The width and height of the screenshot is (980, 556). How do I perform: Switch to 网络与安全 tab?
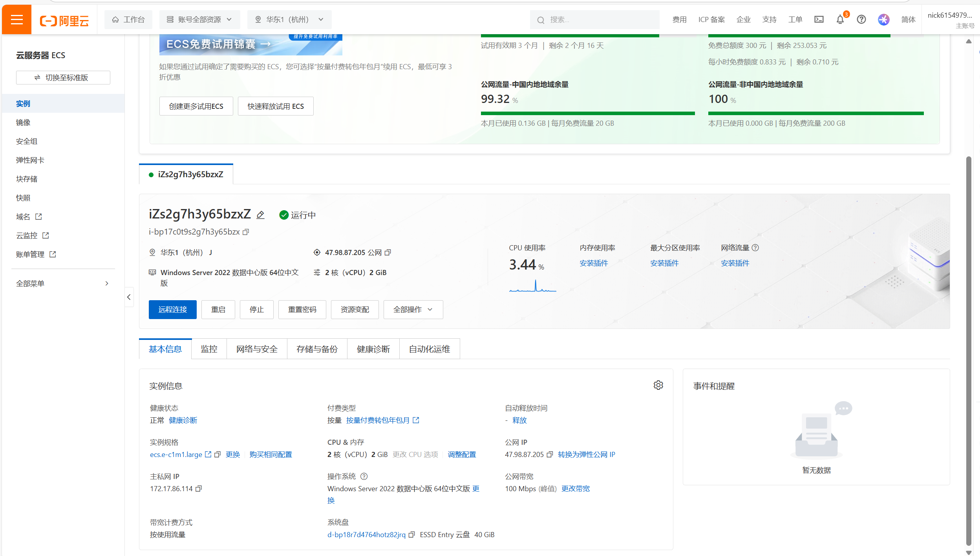pyautogui.click(x=257, y=349)
